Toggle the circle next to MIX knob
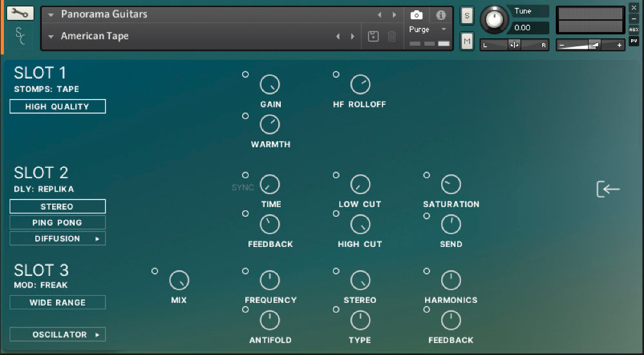Viewport: 644px width, 355px height. click(x=155, y=271)
